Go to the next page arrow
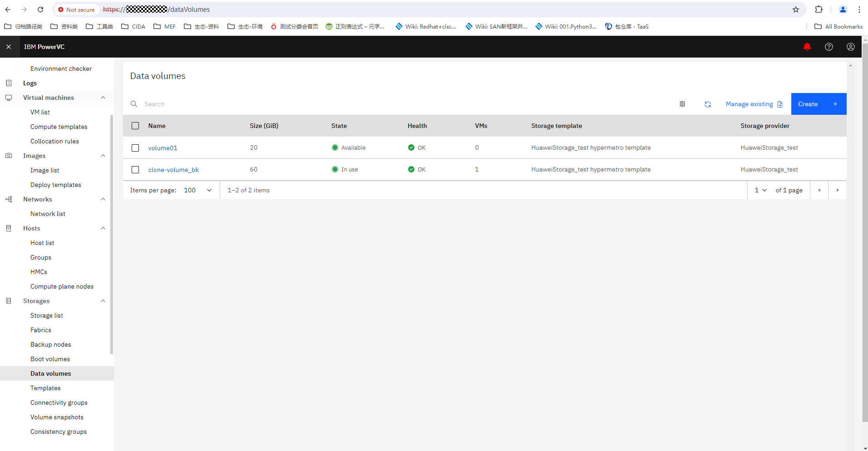 [x=838, y=190]
